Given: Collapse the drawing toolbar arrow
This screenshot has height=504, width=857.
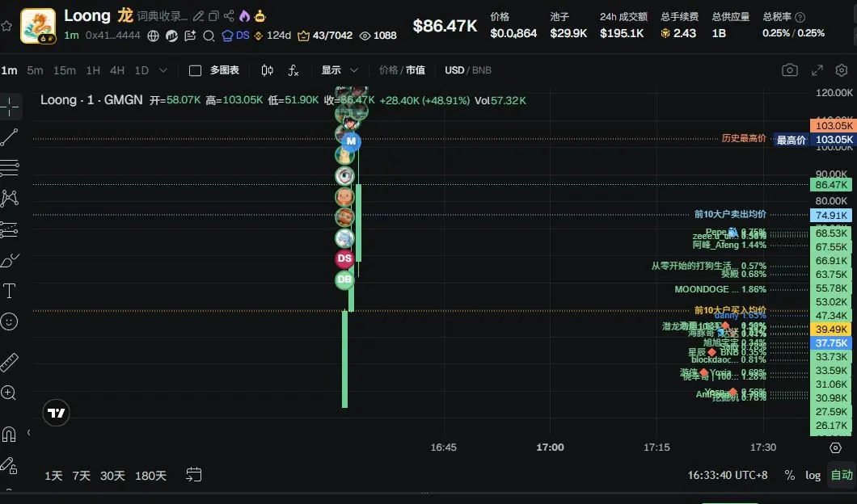Looking at the screenshot, I should (x=28, y=433).
